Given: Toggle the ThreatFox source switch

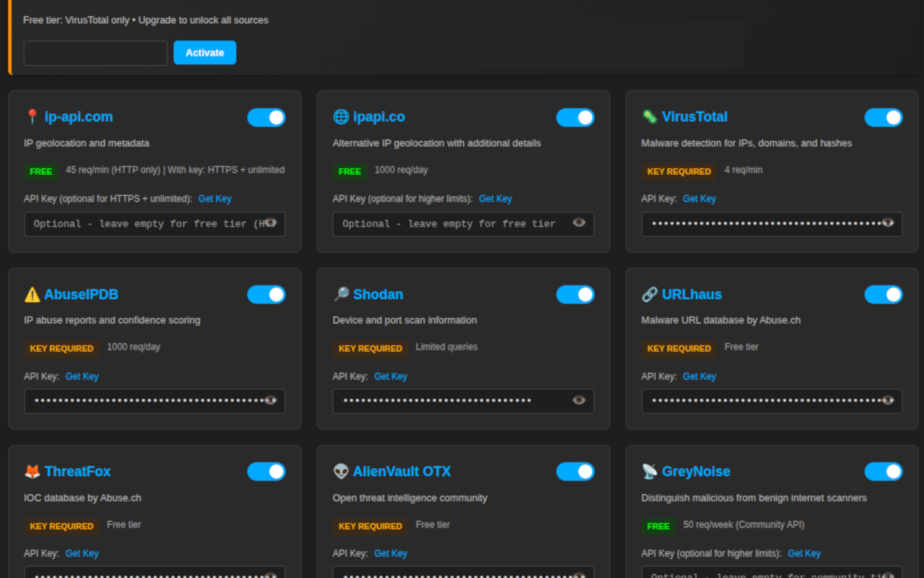Looking at the screenshot, I should click(266, 472).
